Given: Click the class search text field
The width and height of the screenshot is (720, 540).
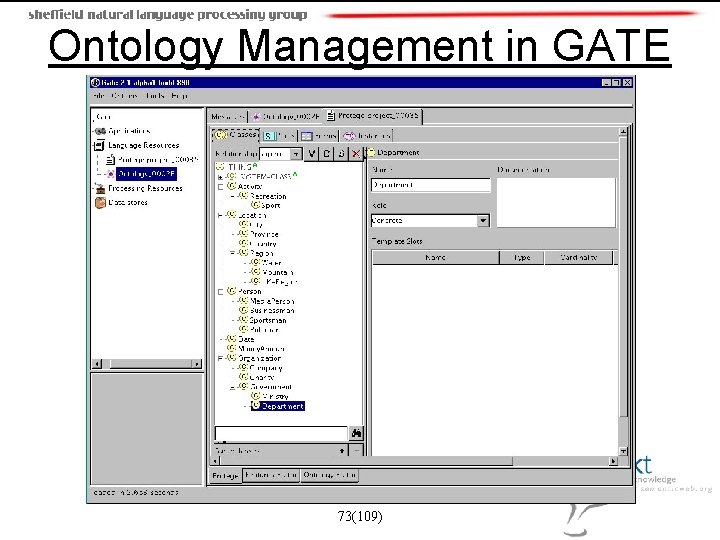Looking at the screenshot, I should coord(281,433).
